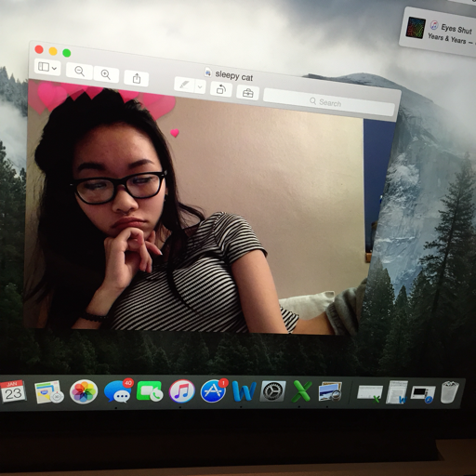Rotate the sleepy cat image

221,89
